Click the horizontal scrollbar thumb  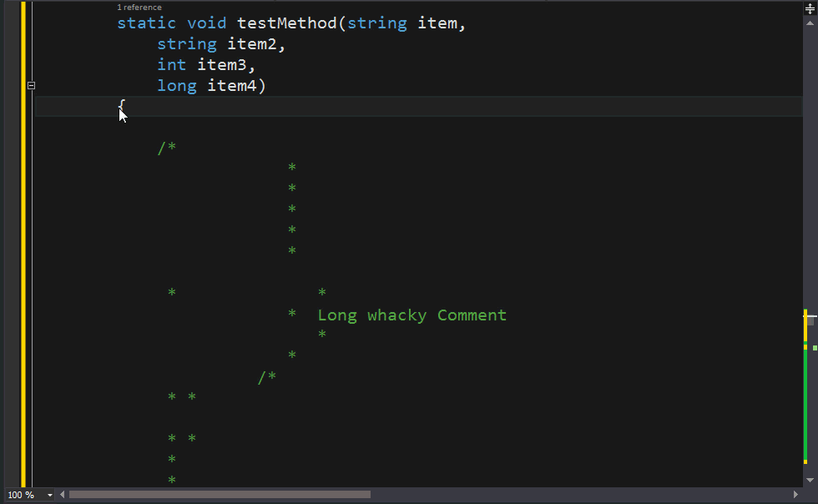220,495
